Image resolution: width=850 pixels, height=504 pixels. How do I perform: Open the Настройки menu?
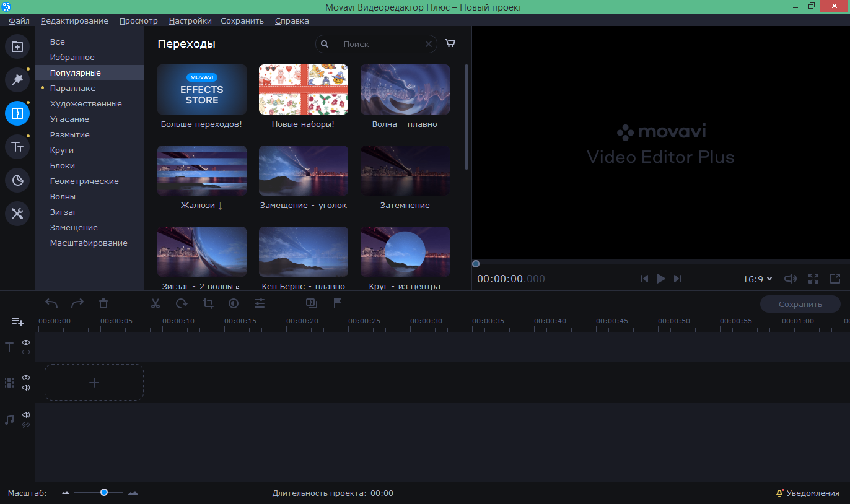[190, 20]
